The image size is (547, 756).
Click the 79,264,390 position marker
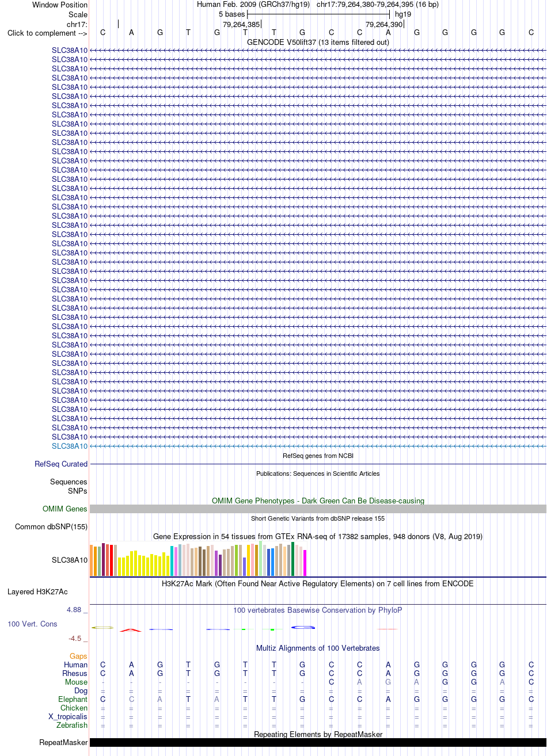[x=385, y=24]
